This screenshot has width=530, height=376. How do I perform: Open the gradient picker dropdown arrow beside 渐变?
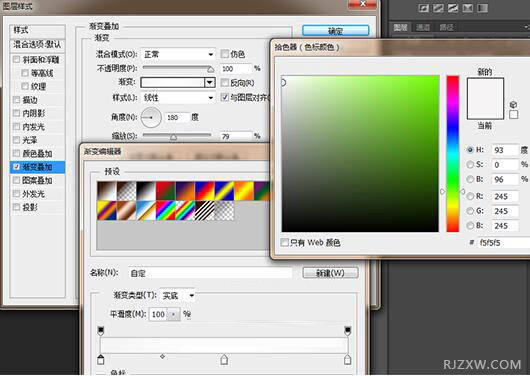click(x=210, y=82)
